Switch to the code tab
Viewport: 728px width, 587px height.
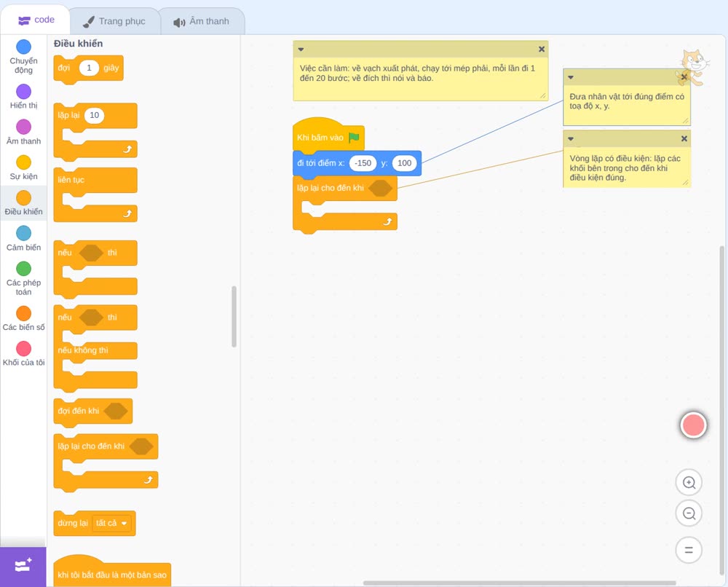coord(36,20)
